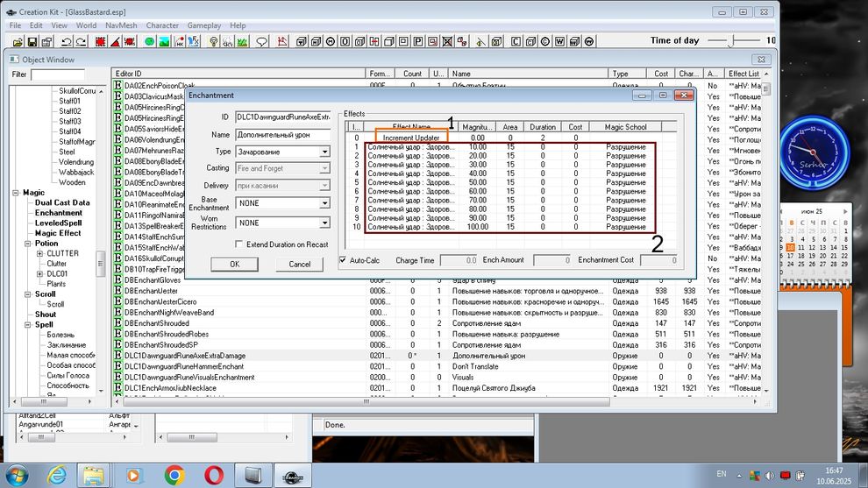The width and height of the screenshot is (868, 488).
Task: Launch Opera browser from the taskbar
Action: click(x=213, y=474)
